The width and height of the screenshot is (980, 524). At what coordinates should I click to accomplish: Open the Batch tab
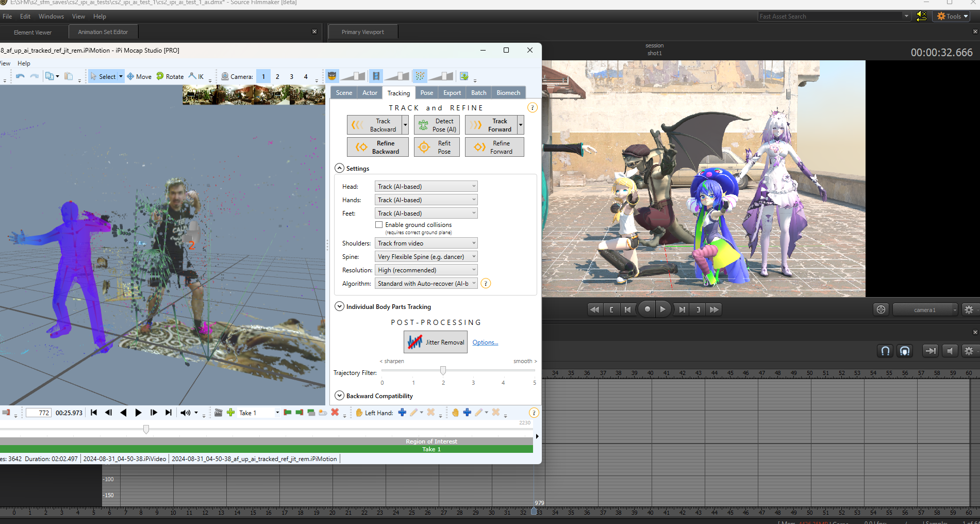[x=479, y=93]
